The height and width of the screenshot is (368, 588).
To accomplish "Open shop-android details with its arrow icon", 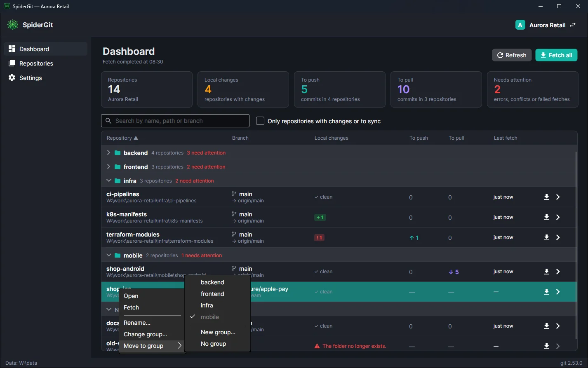I will (x=558, y=272).
